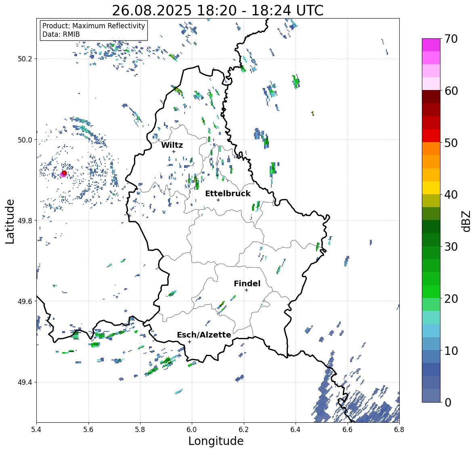Click the Longitude axis label
Image resolution: width=476 pixels, height=451 pixels.
click(216, 441)
